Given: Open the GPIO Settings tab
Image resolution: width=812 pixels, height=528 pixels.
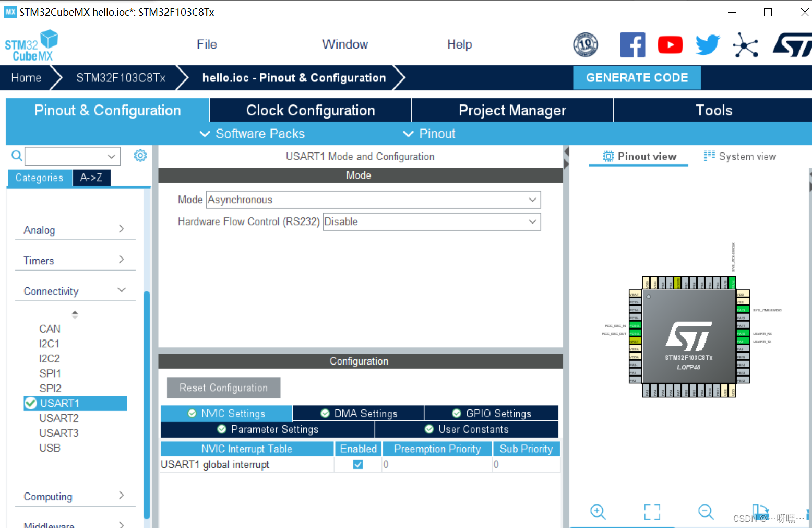Looking at the screenshot, I should pos(492,413).
